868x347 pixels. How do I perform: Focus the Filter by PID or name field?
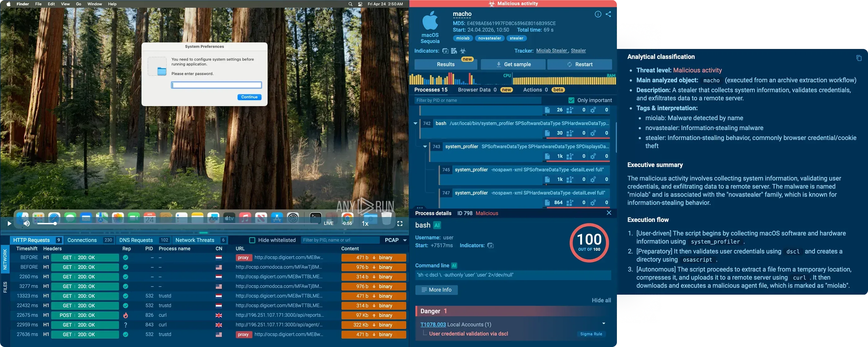pyautogui.click(x=478, y=100)
